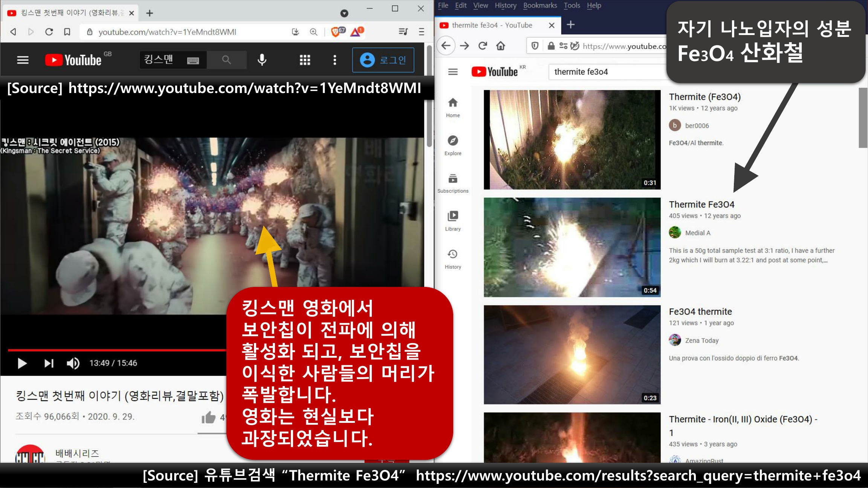The image size is (868, 488).
Task: Open the Fe3O4 thermite video title
Action: (x=700, y=312)
